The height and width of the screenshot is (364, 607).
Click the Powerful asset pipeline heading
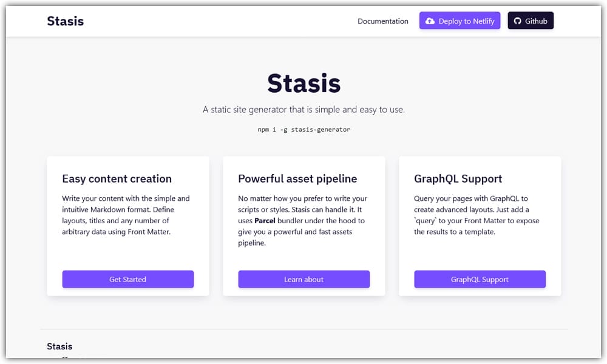tap(296, 178)
